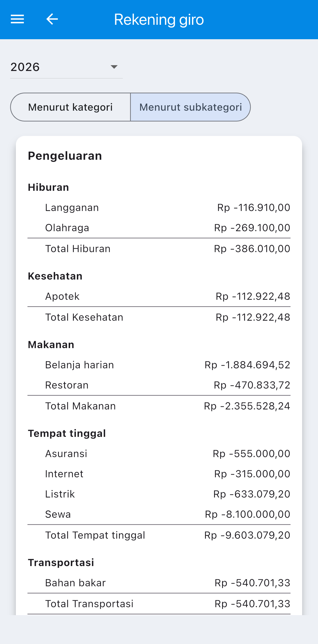Image resolution: width=318 pixels, height=644 pixels.
Task: Select the Belanja harian row
Action: [x=159, y=365]
